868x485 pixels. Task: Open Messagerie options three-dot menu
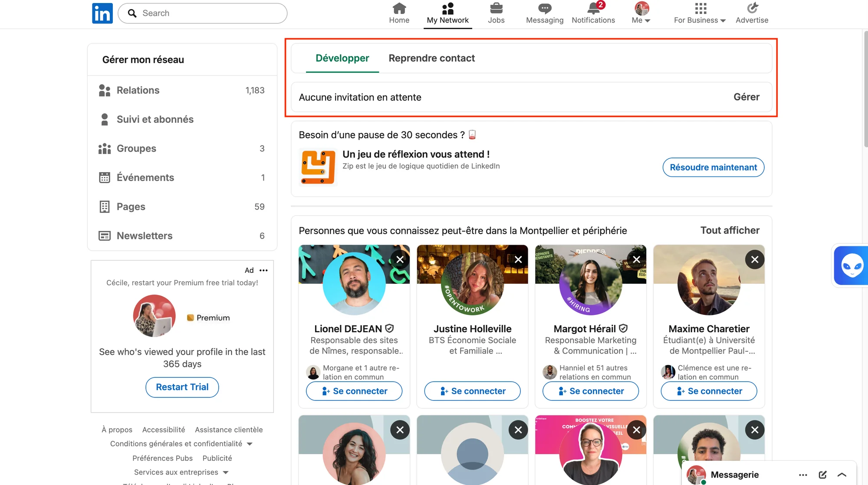pyautogui.click(x=803, y=475)
